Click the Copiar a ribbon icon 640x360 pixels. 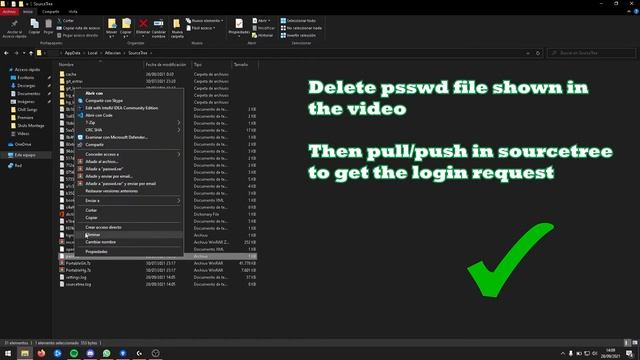126,24
